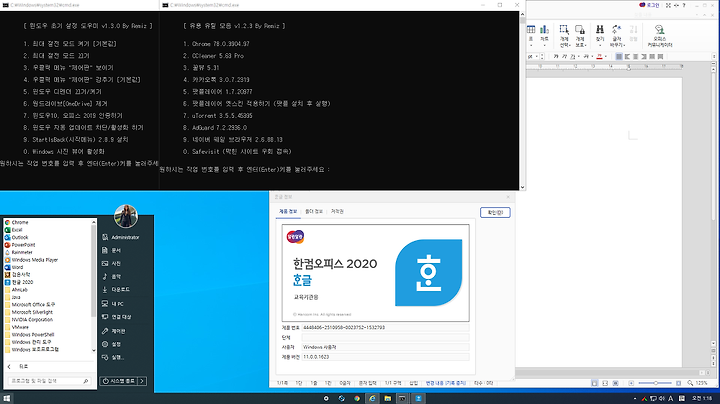
Task: Click the 개체 보호 (Object Protect) icon
Action: (580, 30)
